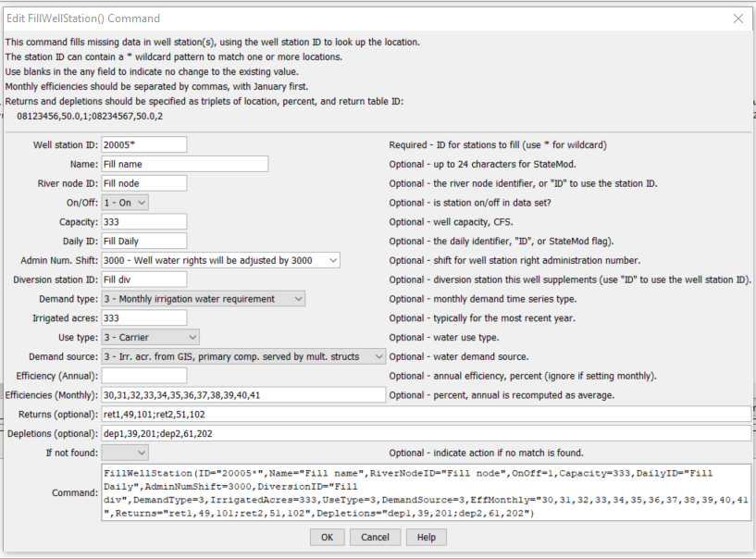This screenshot has width=756, height=559.
Task: Open the On/Off dropdown
Action: click(125, 203)
